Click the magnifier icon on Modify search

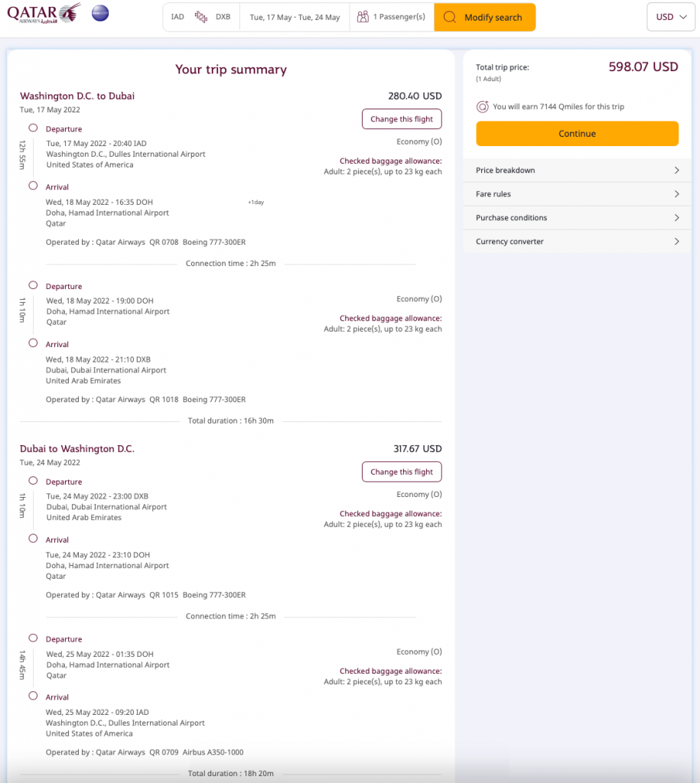[x=450, y=18]
